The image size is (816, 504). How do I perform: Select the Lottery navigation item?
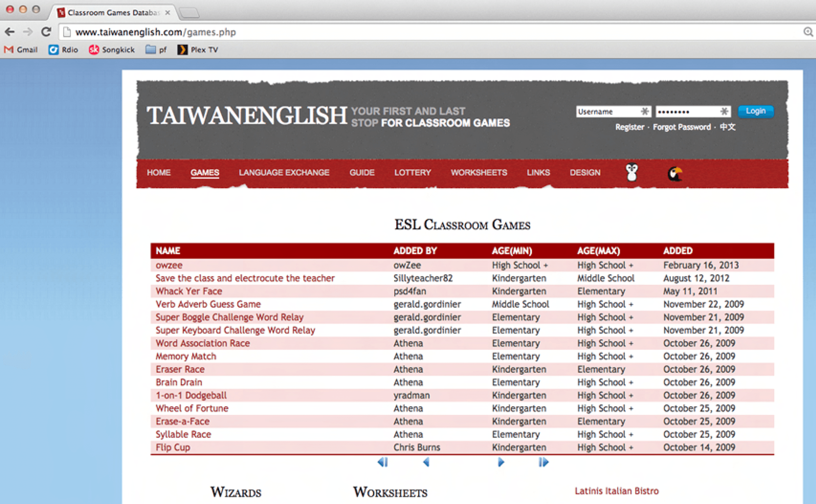pos(412,173)
